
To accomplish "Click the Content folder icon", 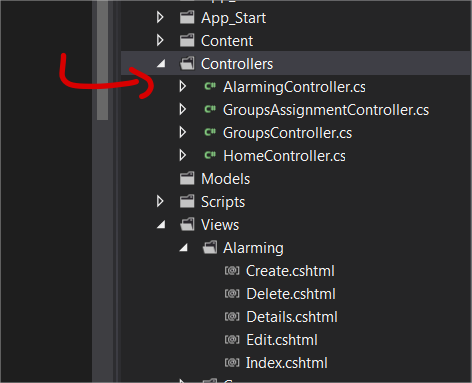I will pos(187,41).
